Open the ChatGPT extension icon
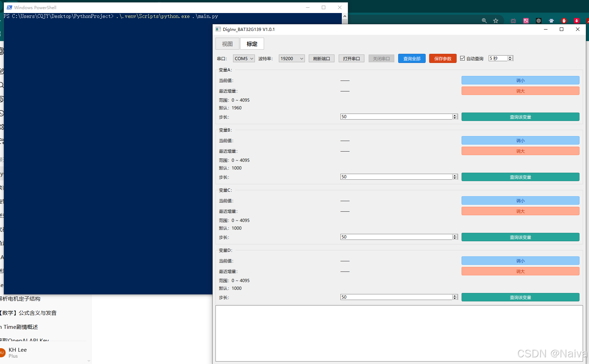The width and height of the screenshot is (589, 364). tap(539, 21)
